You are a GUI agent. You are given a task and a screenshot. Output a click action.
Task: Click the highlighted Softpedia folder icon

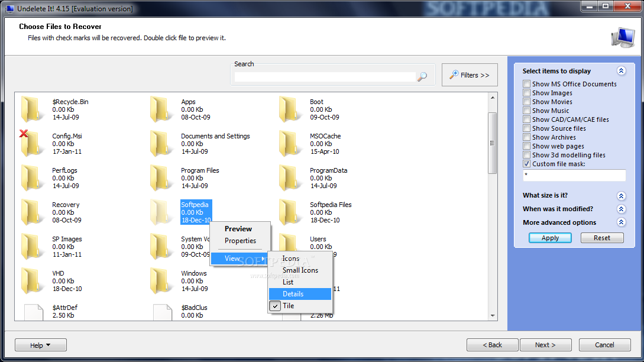click(161, 212)
